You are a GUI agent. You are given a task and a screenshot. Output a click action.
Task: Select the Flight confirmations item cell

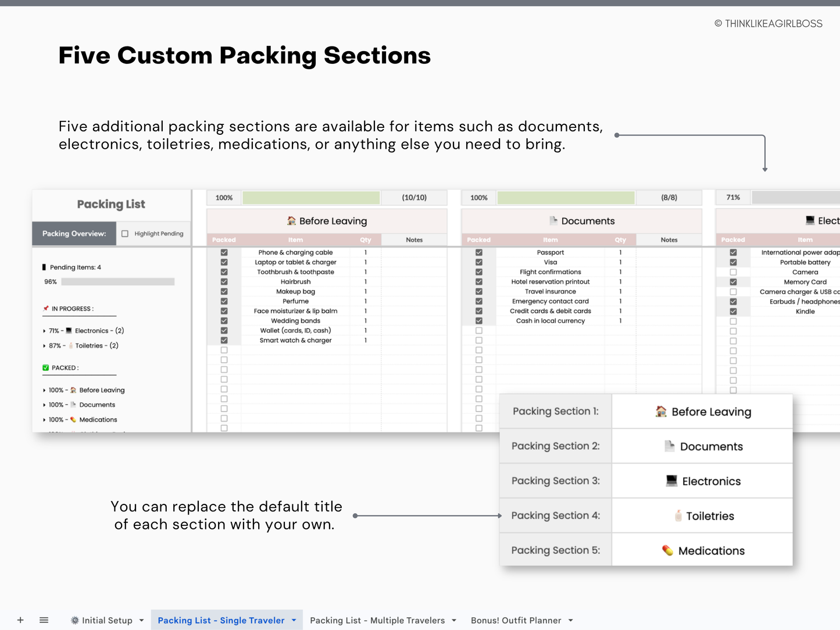pos(551,272)
